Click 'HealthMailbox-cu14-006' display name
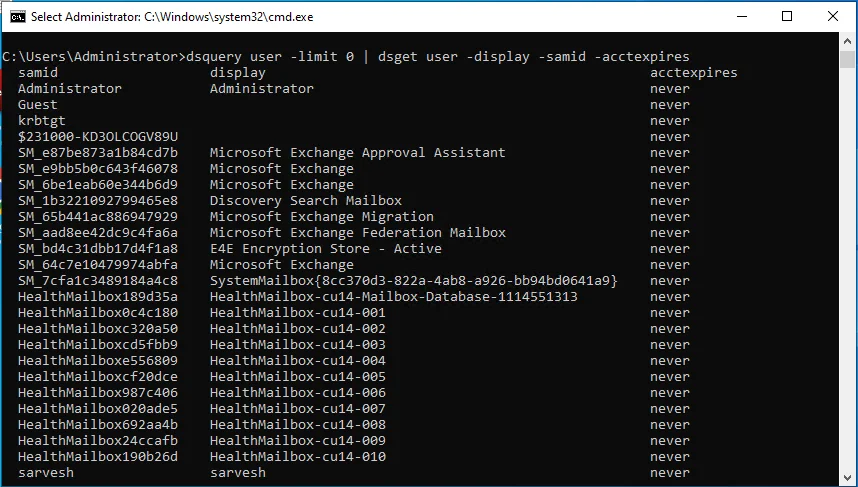Screen dimensions: 858x487 (x=298, y=392)
